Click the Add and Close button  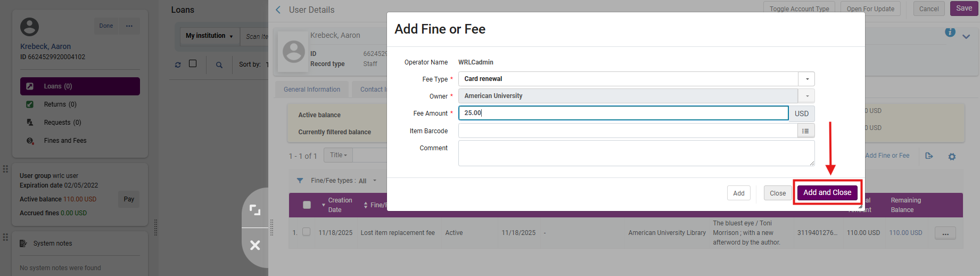pos(827,192)
